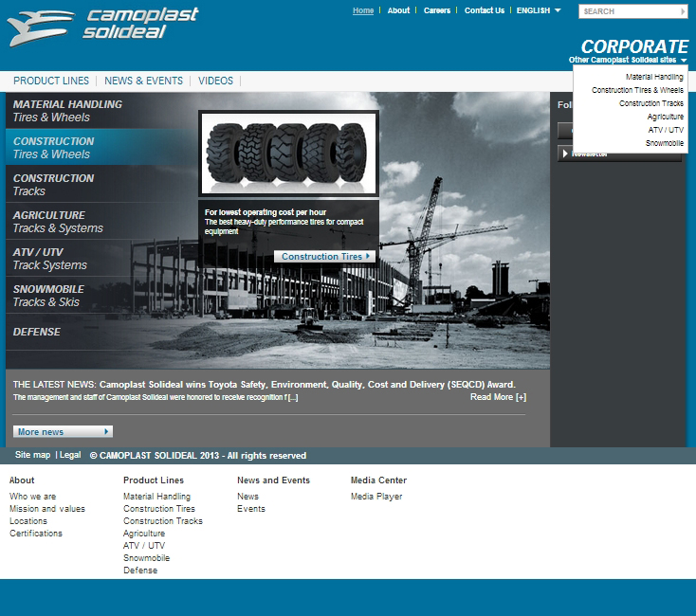Select Material Handling in sites dropdown
Viewport: 696px width, 616px height.
click(x=654, y=77)
